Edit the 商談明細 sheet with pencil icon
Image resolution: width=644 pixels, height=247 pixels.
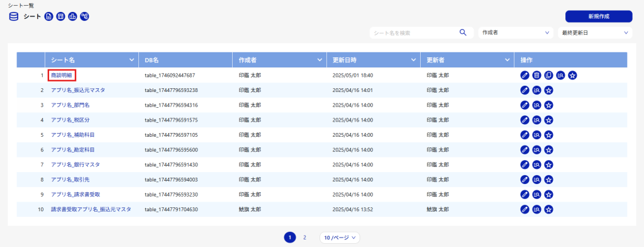[x=524, y=76]
